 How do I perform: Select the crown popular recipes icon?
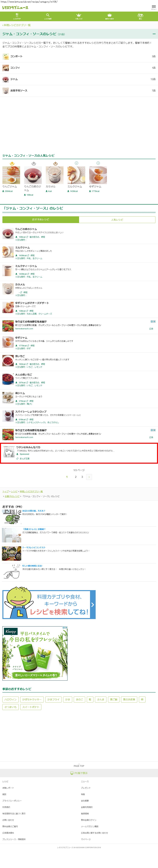coord(79,16)
